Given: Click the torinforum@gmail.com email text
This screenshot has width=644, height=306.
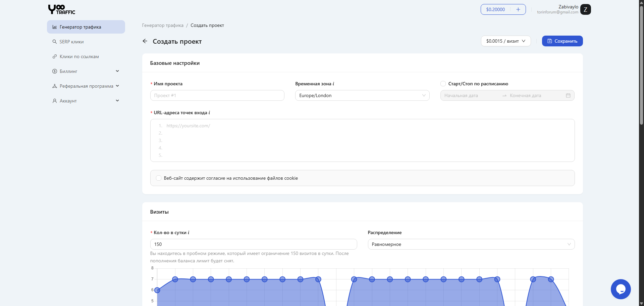Looking at the screenshot, I should click(x=557, y=12).
